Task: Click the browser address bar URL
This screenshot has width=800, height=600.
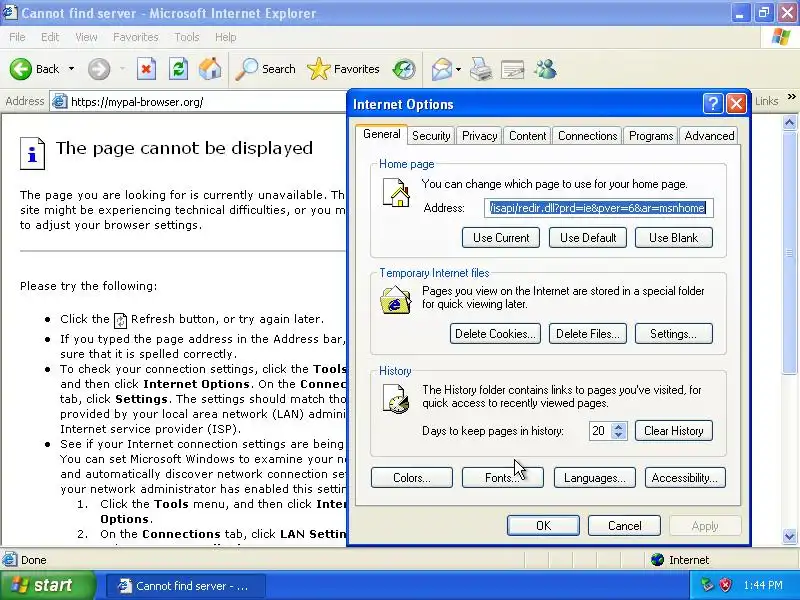Action: pyautogui.click(x=137, y=102)
